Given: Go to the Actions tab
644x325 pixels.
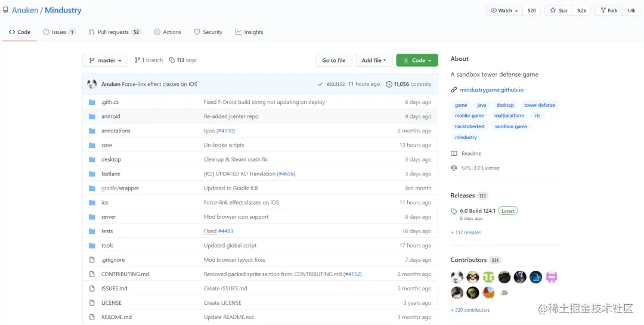Looking at the screenshot, I should pyautogui.click(x=168, y=32).
